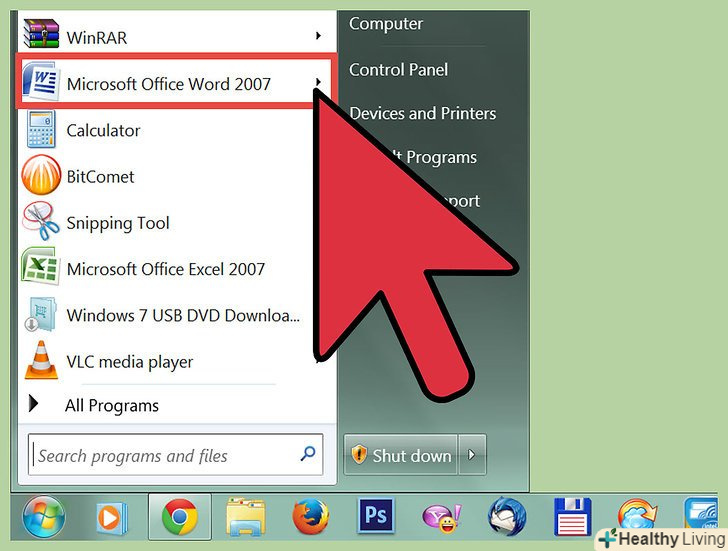Open Computer from the Start menu
Image resolution: width=728 pixels, height=551 pixels.
tap(386, 24)
